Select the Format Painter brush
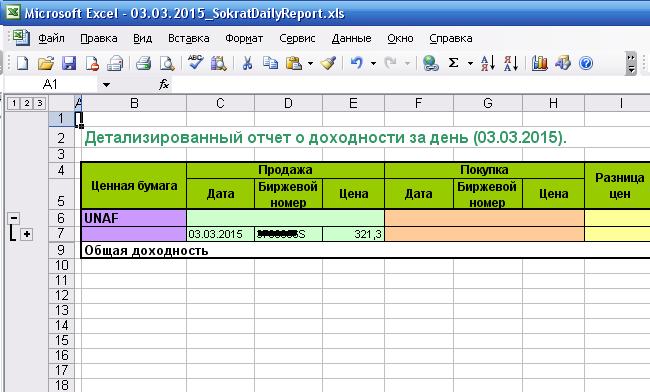Viewport: 650px width, 392px height. [x=328, y=63]
